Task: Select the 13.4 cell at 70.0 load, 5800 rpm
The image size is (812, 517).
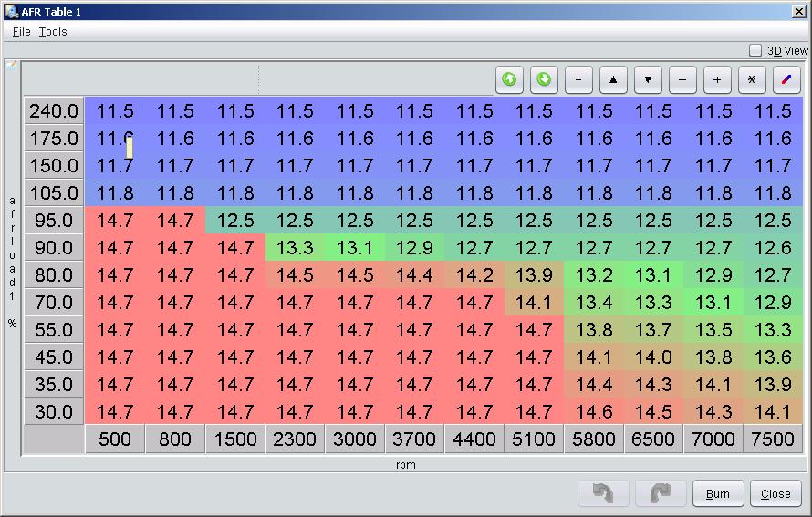Action: point(594,302)
